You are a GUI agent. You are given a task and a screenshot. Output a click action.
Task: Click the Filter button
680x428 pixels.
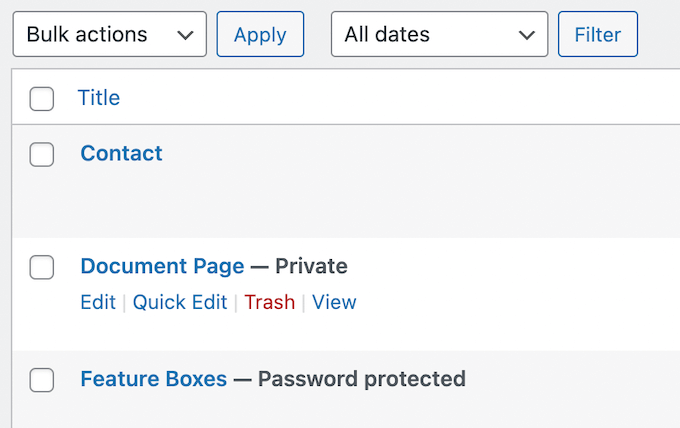tap(598, 34)
